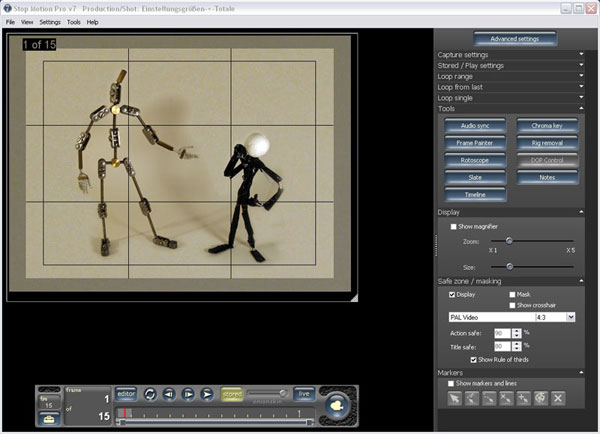Open the Tools menu
This screenshot has width=600, height=434.
[73, 21]
